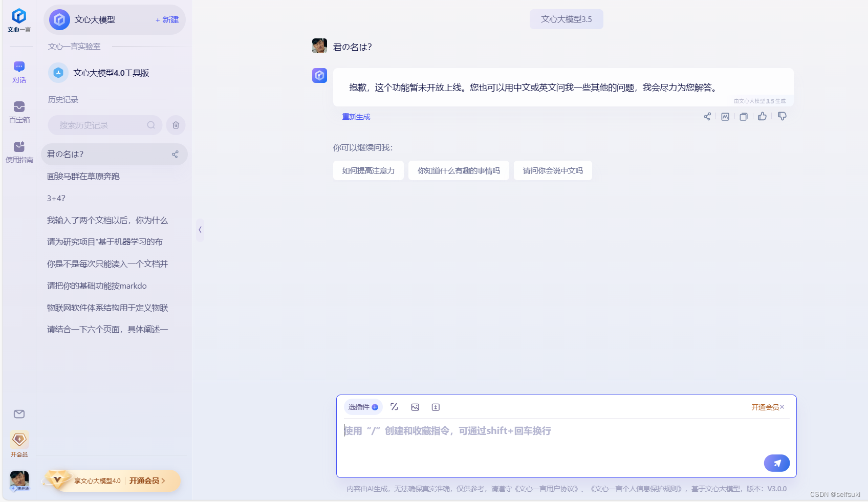868x502 pixels.
Task: Dismiss the 开通会员 prompt with X
Action: click(x=782, y=407)
